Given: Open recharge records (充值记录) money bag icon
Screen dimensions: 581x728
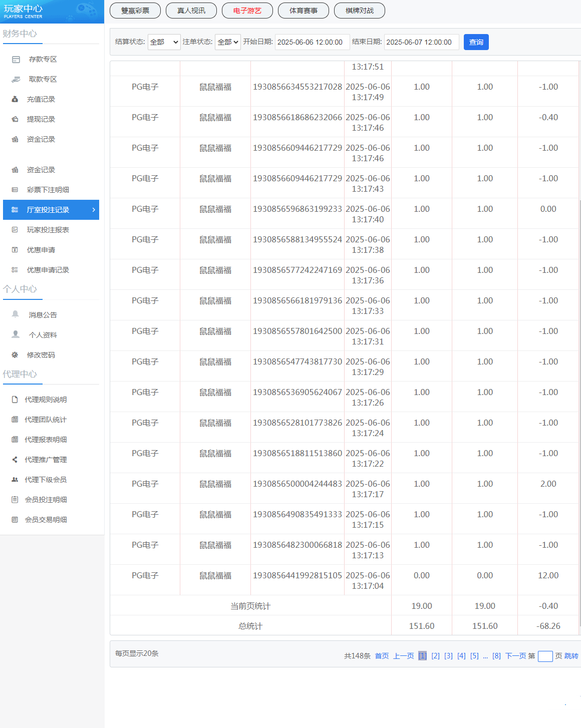Looking at the screenshot, I should click(15, 99).
